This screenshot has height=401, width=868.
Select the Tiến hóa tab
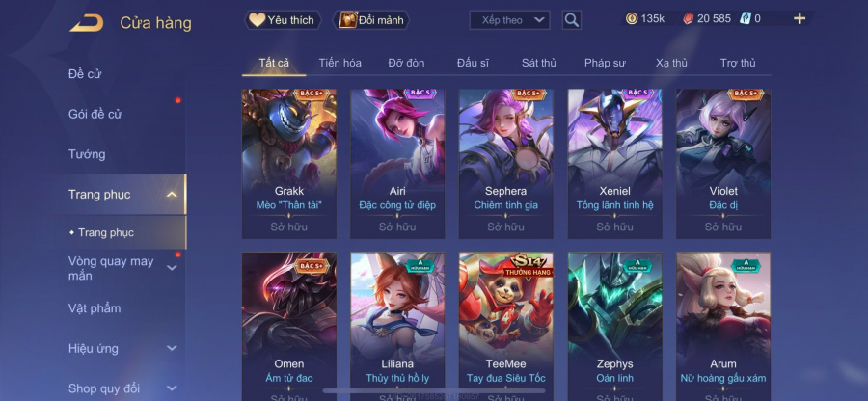pos(339,63)
